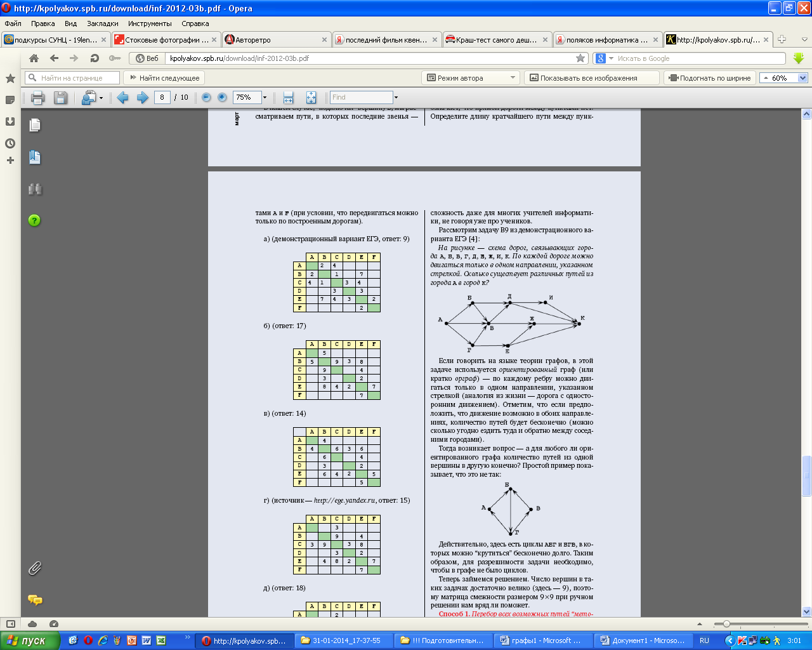Image resolution: width=812 pixels, height=650 pixels.
Task: Open Notes panel in Opera sidebar
Action: [10, 100]
